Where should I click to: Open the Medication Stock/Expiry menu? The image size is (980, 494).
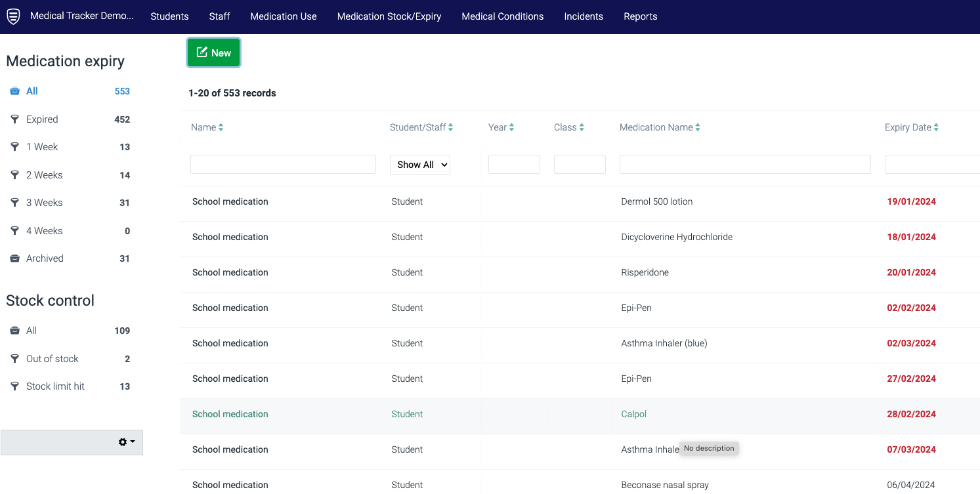[389, 16]
